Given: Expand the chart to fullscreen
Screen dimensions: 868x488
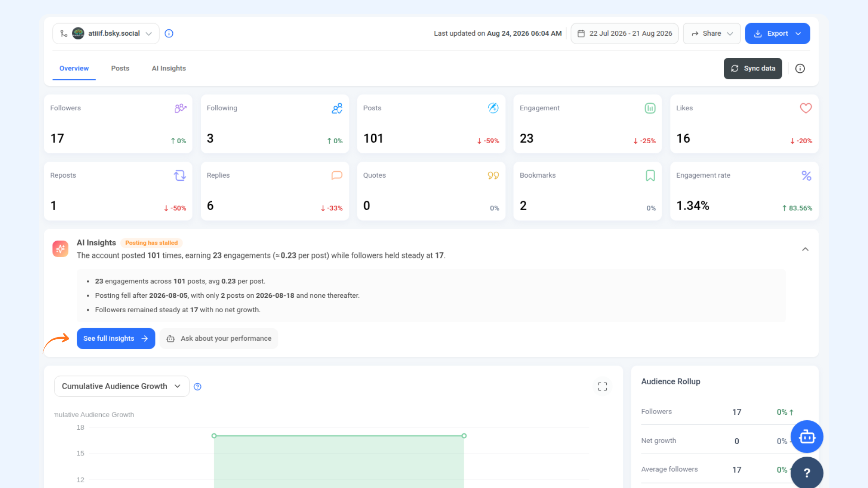Looking at the screenshot, I should tap(602, 386).
